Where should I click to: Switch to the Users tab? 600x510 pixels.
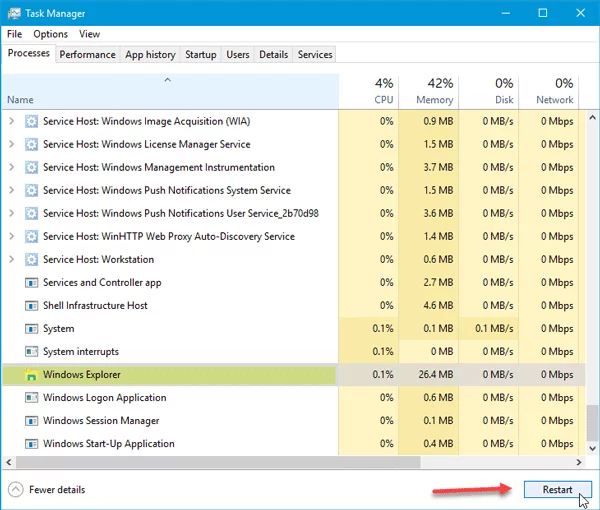[x=238, y=55]
